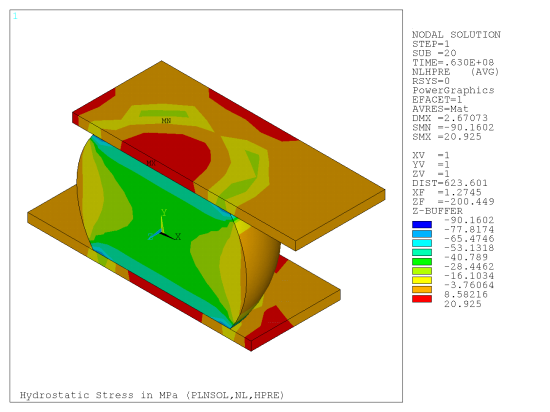Click the teal -53.1318 legend swatch

pyautogui.click(x=422, y=252)
